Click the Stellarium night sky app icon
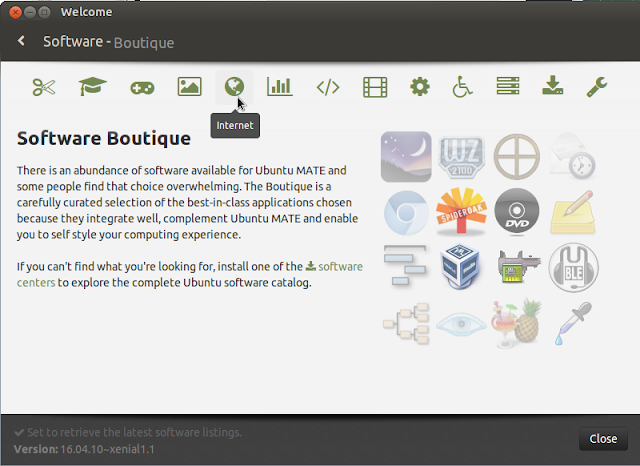Screen dimensions: 640x466 406,157
